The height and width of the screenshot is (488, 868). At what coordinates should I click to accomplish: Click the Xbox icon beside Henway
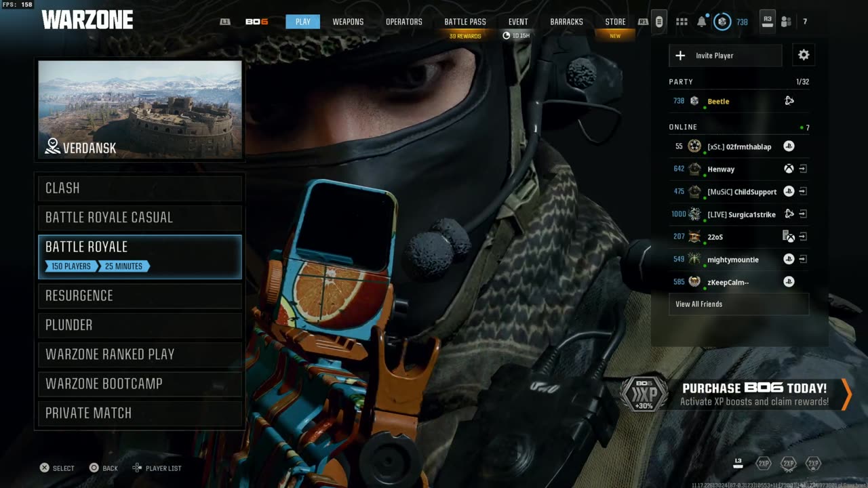(789, 169)
